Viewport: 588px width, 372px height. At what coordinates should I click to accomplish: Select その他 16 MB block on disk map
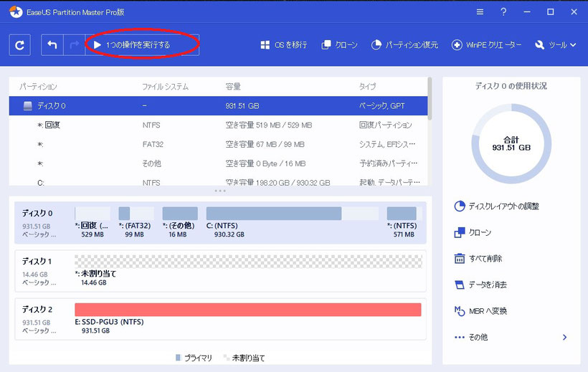pos(180,214)
